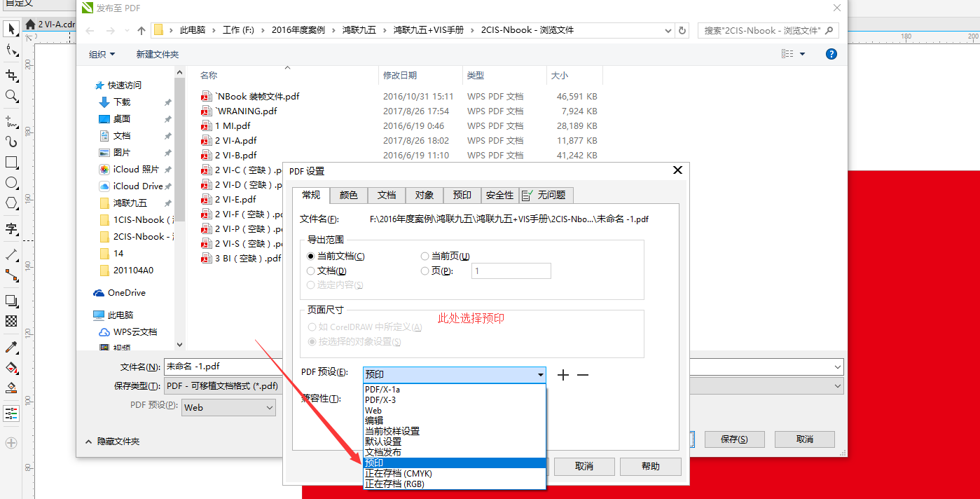Select the 页(P) radio button
Image resolution: width=980 pixels, height=499 pixels.
pos(425,271)
